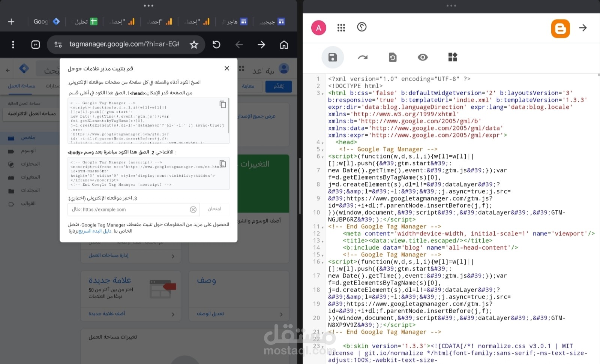
Task: Click the revert changes arrow in Blogger
Action: (363, 57)
